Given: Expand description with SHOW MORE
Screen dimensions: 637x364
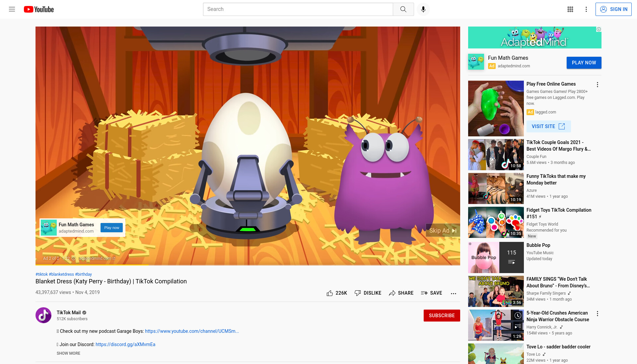Looking at the screenshot, I should tap(68, 353).
